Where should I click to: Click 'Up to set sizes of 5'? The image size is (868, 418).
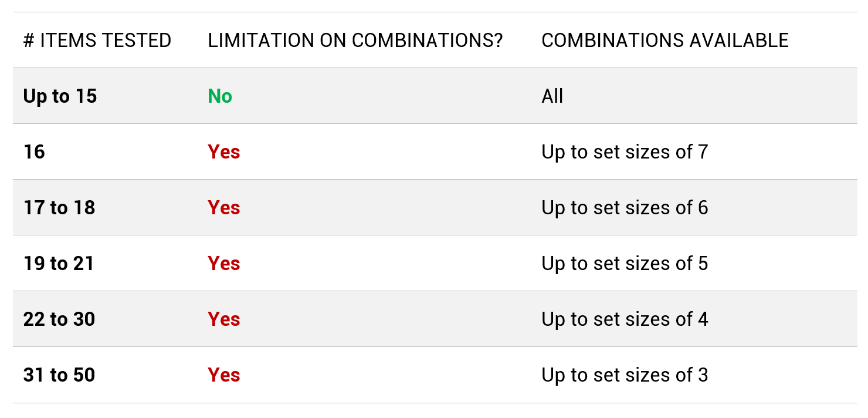click(625, 264)
